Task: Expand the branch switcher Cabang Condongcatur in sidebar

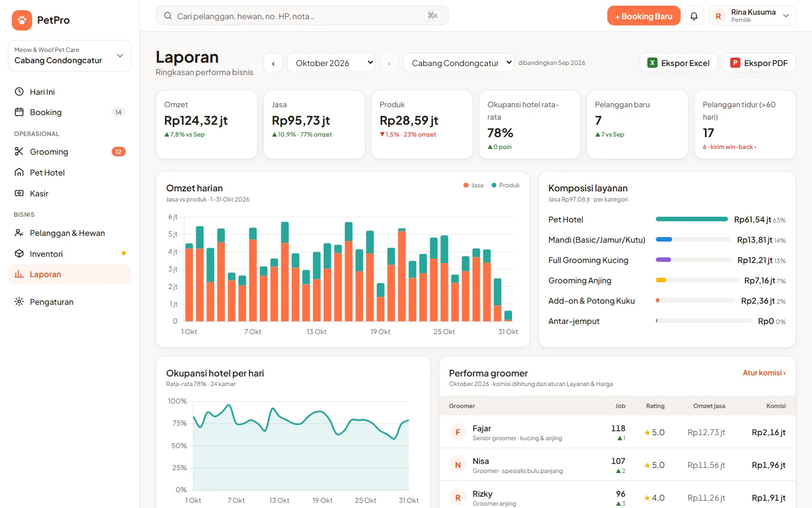Action: click(x=69, y=56)
